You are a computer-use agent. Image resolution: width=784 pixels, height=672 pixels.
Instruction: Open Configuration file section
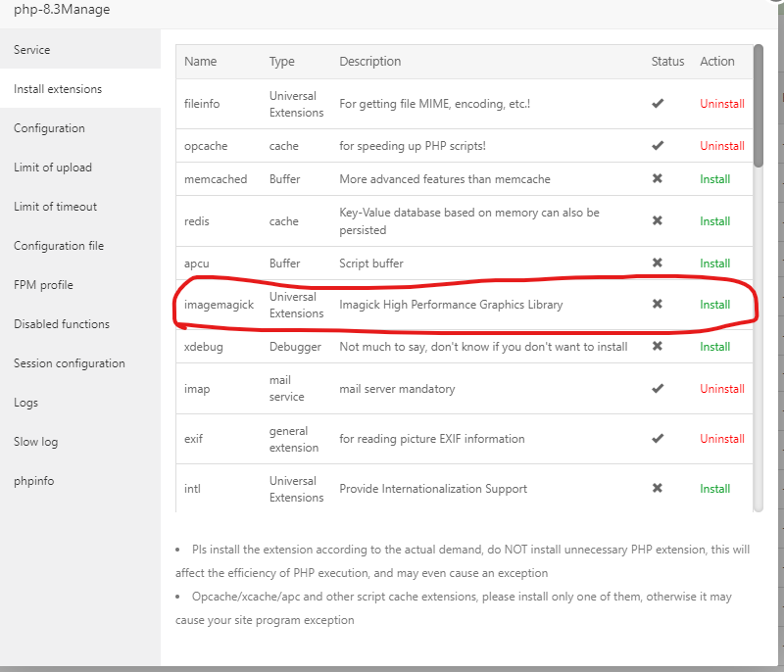click(80, 246)
